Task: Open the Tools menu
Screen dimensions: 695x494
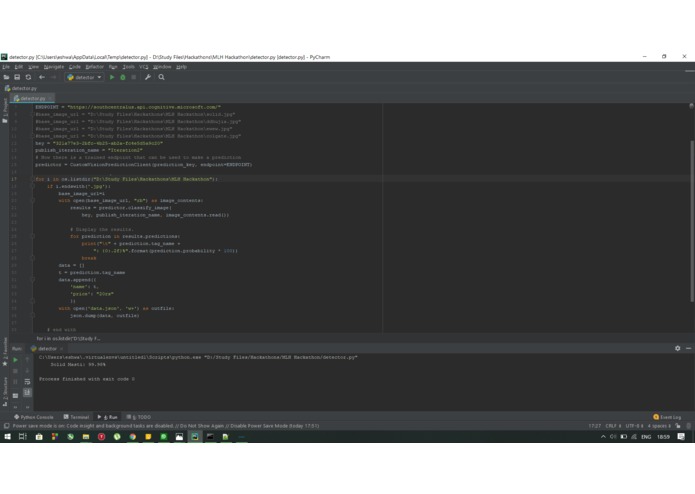Action: coord(129,67)
